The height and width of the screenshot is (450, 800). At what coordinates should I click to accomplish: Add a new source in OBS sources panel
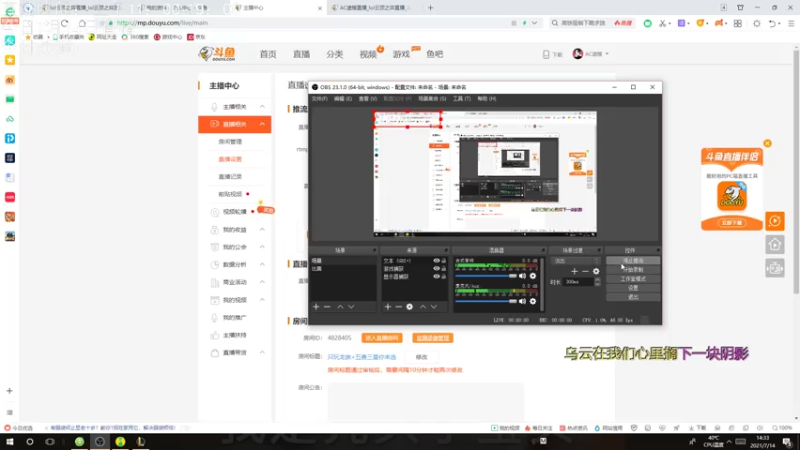(x=388, y=307)
